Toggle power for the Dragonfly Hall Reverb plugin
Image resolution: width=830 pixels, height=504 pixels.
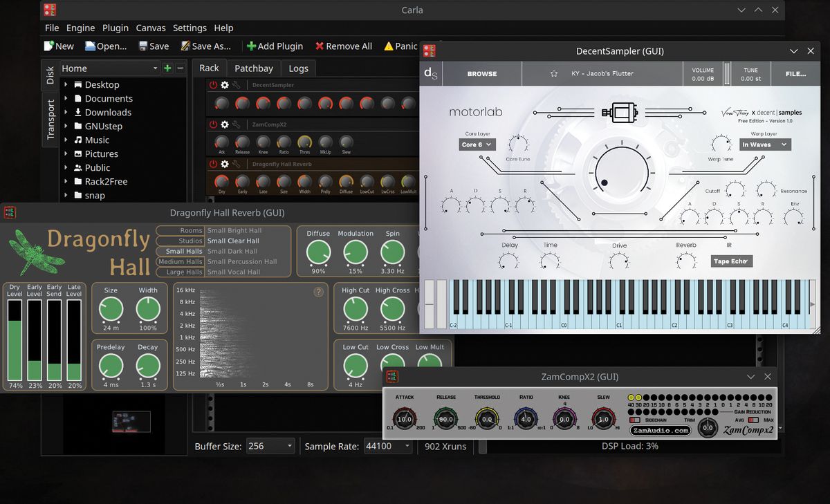[x=212, y=164]
